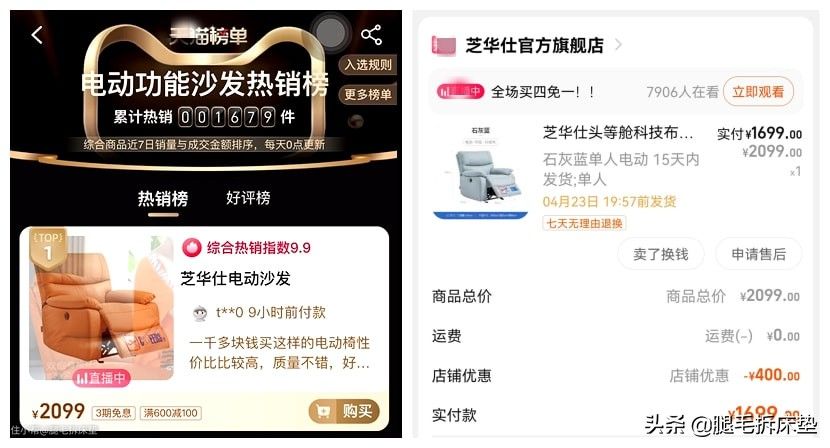Open 入选规则 rules
The image size is (830, 448).
click(x=368, y=65)
